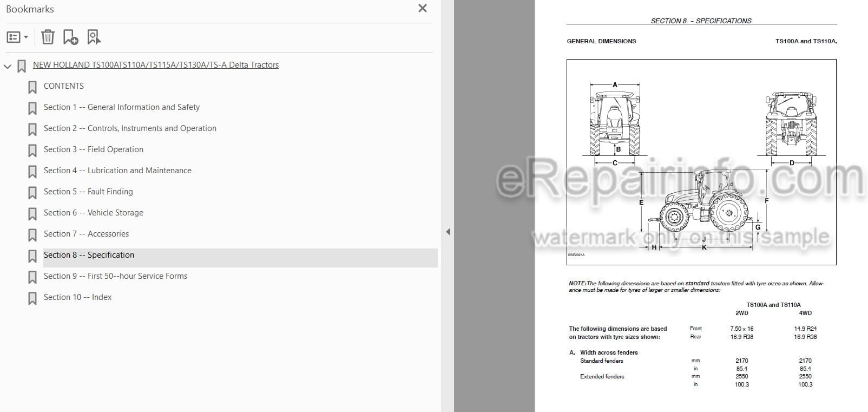Select Section 7 Accessories bookmark
The height and width of the screenshot is (412, 868).
[86, 234]
